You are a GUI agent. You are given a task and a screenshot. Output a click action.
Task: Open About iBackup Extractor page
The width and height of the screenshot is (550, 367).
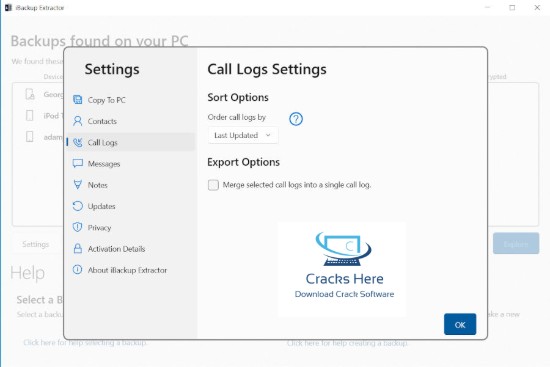(130, 270)
